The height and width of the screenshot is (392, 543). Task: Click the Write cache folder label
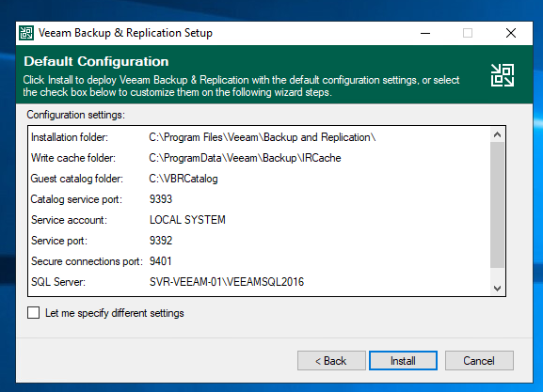coord(73,158)
